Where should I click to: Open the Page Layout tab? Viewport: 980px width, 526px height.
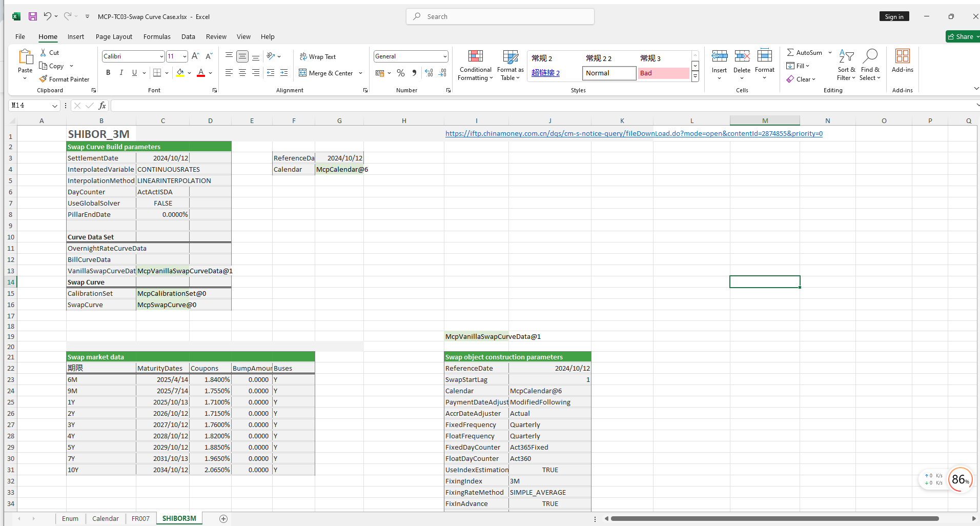(x=114, y=37)
